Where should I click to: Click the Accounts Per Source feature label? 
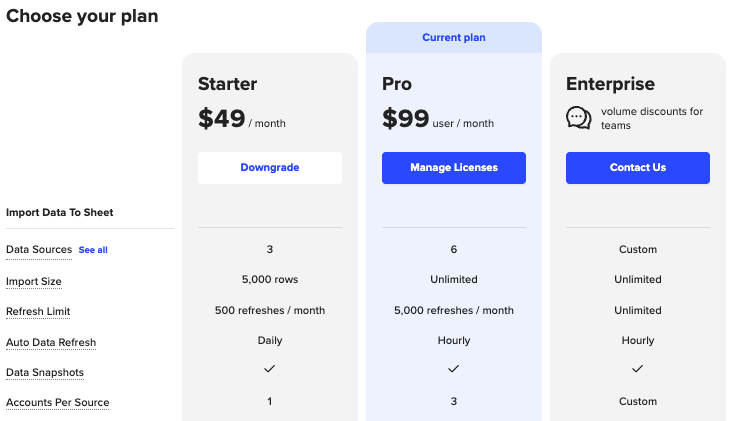click(57, 402)
